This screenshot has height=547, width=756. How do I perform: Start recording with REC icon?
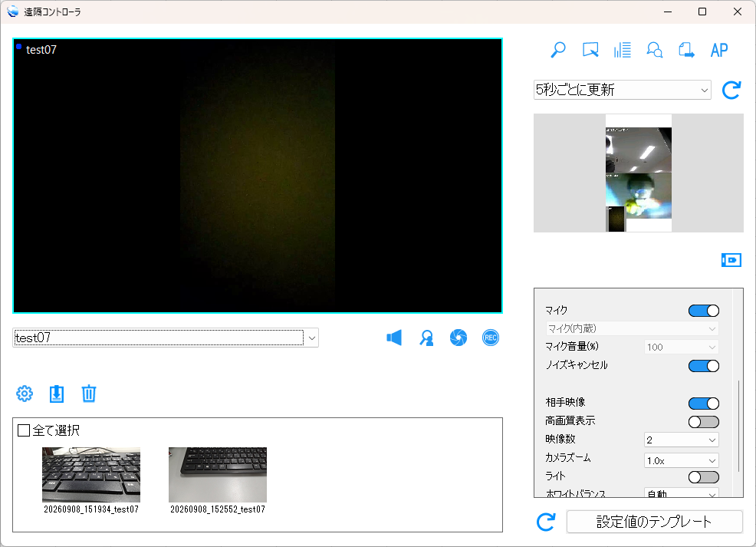tap(491, 338)
